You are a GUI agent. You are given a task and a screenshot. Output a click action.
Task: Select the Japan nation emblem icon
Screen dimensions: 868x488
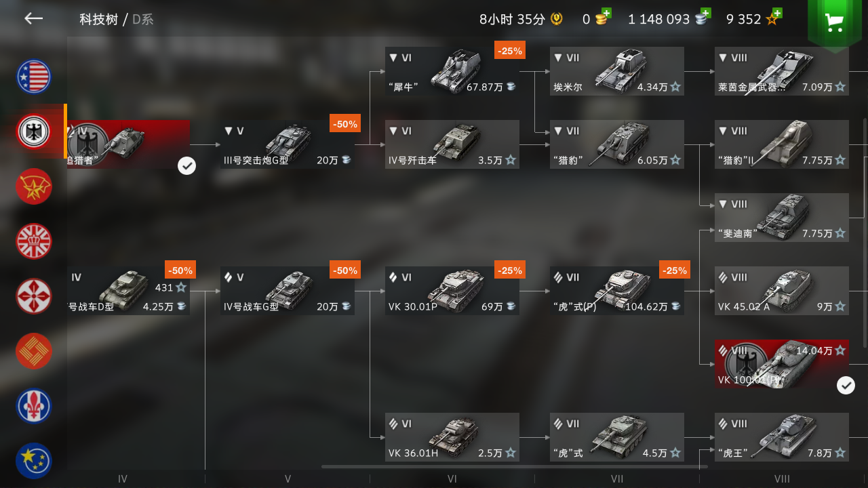pos(34,296)
